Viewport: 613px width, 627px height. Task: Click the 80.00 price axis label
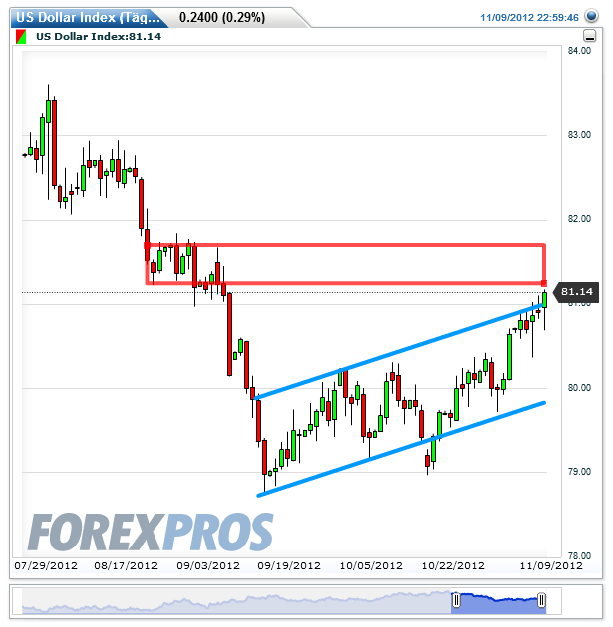tap(579, 387)
